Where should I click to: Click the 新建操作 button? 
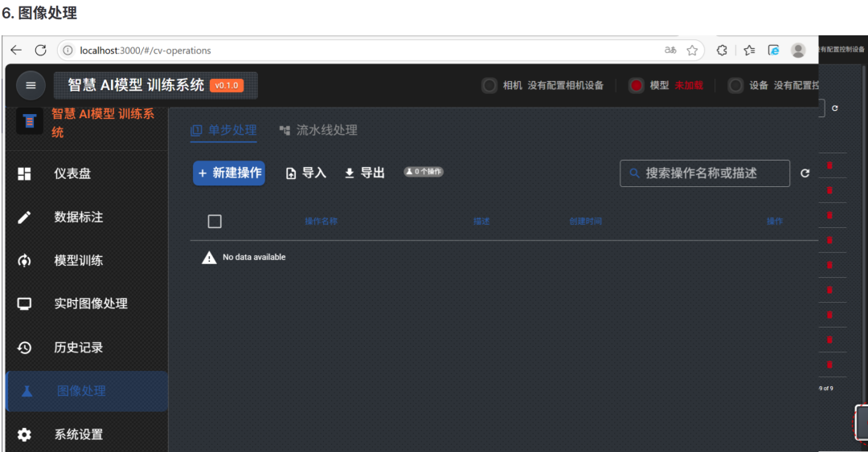click(x=228, y=173)
